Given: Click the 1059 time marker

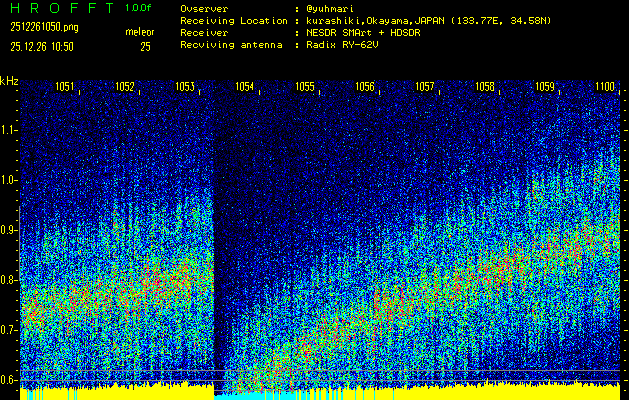Looking at the screenshot, I should pos(545,87).
